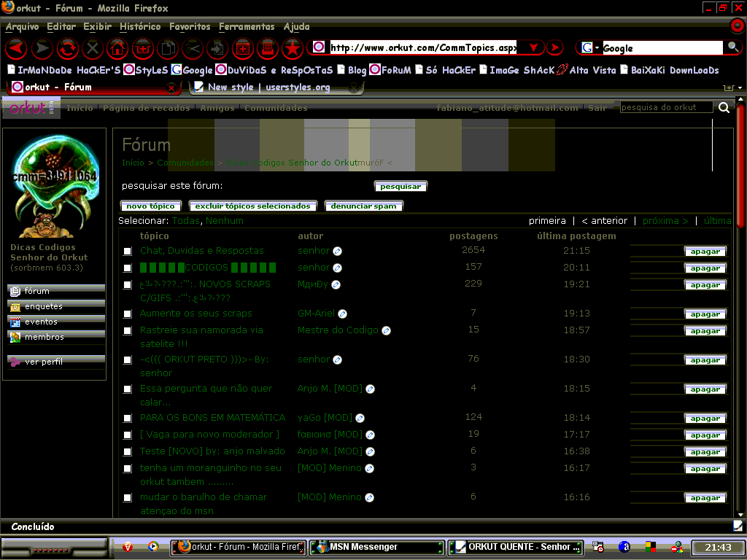Select checkbox for PARA OS BONS EM MATEMÁTICA

pyautogui.click(x=127, y=418)
